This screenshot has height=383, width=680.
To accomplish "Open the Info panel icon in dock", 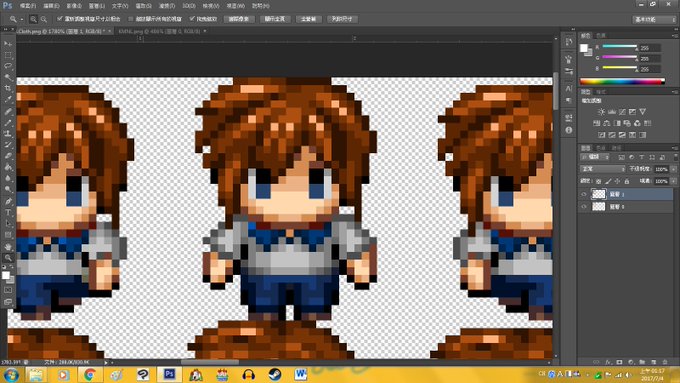I will [x=569, y=130].
